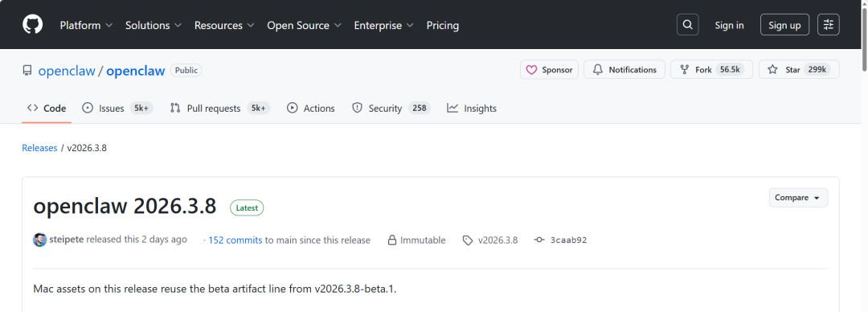Screen dimensions: 868x312
Task: Open the Compare dropdown
Action: pos(798,198)
